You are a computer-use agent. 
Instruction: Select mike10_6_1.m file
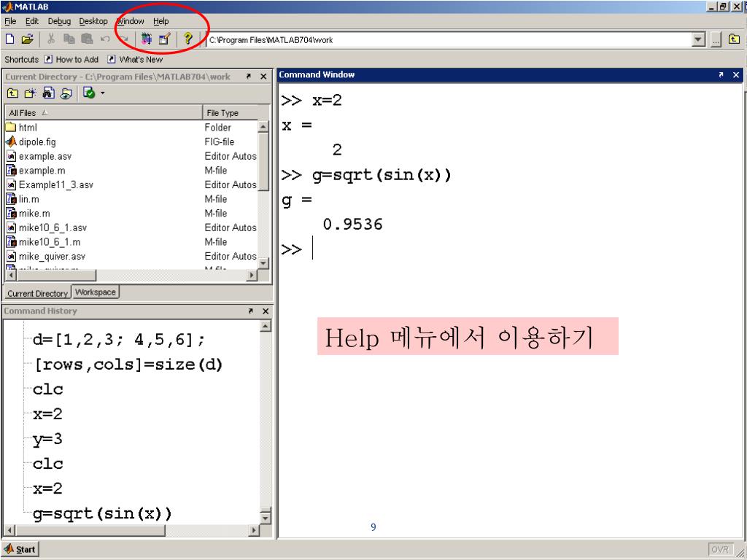coord(50,242)
